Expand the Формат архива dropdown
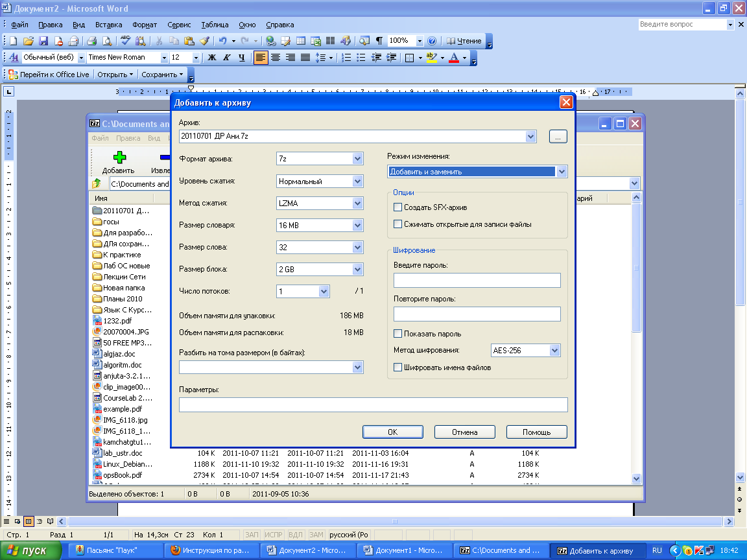The height and width of the screenshot is (560, 747). 358,159
